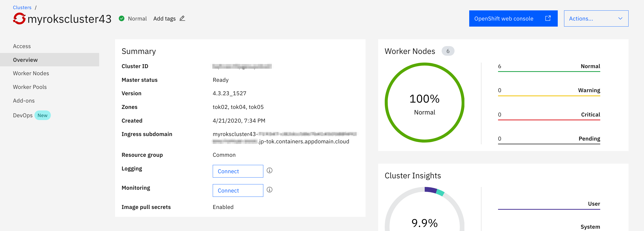This screenshot has height=231, width=644.
Task: Go to Worker Nodes in the sidebar
Action: [31, 73]
